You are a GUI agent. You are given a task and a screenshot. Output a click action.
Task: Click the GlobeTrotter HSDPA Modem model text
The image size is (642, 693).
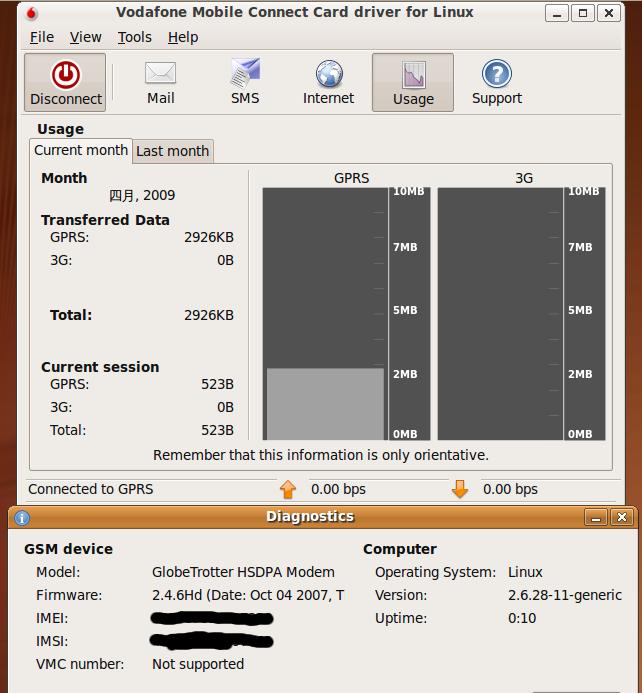[243, 572]
